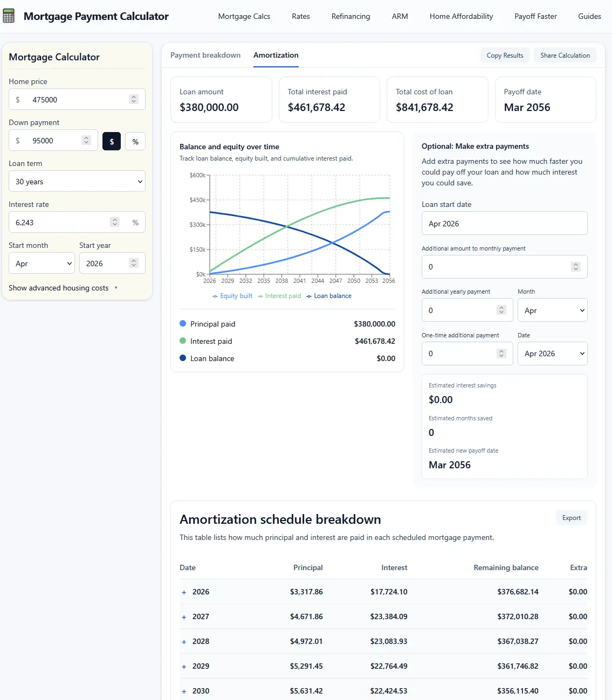Screen dimensions: 612x700
Task: Click the $461,678.42 total interest value
Action: point(317,107)
